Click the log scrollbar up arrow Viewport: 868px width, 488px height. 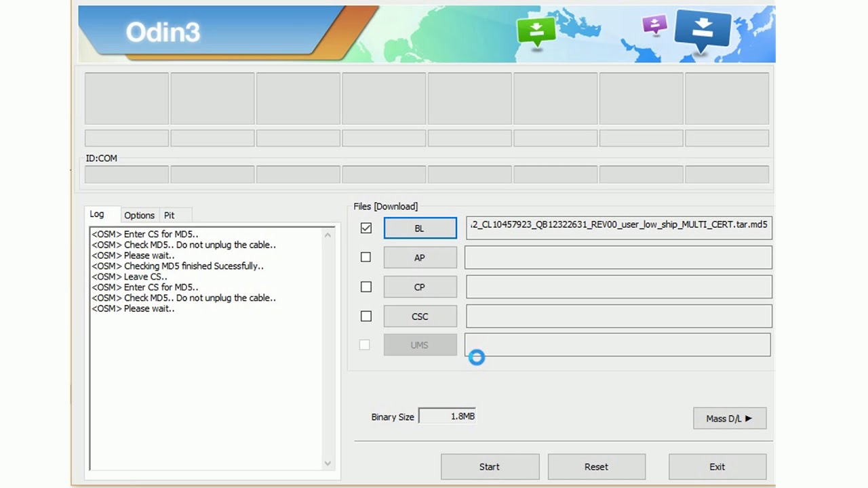[328, 235]
